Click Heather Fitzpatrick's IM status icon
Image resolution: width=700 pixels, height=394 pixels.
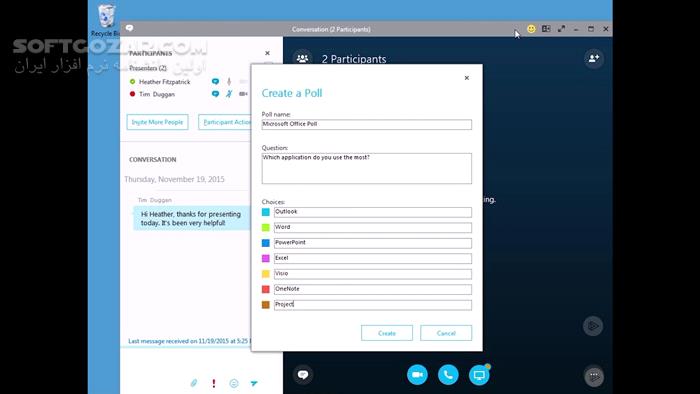(x=215, y=82)
